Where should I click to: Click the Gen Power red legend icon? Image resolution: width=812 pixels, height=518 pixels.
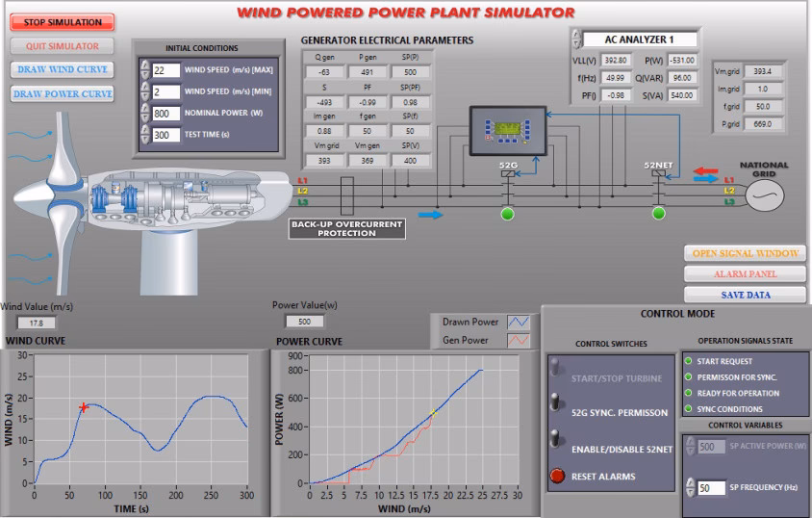519,339
